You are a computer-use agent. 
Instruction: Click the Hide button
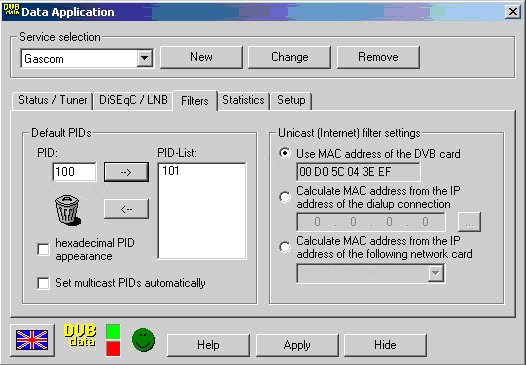pyautogui.click(x=385, y=345)
